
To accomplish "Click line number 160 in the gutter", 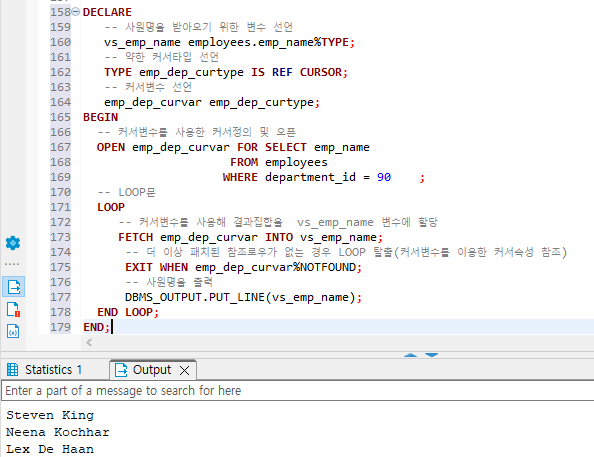I will click(60, 42).
